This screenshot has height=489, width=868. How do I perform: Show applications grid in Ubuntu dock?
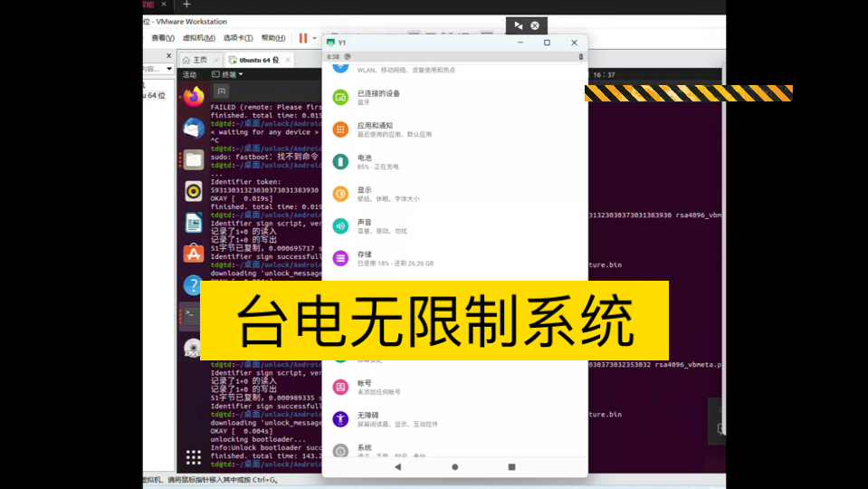pos(193,457)
